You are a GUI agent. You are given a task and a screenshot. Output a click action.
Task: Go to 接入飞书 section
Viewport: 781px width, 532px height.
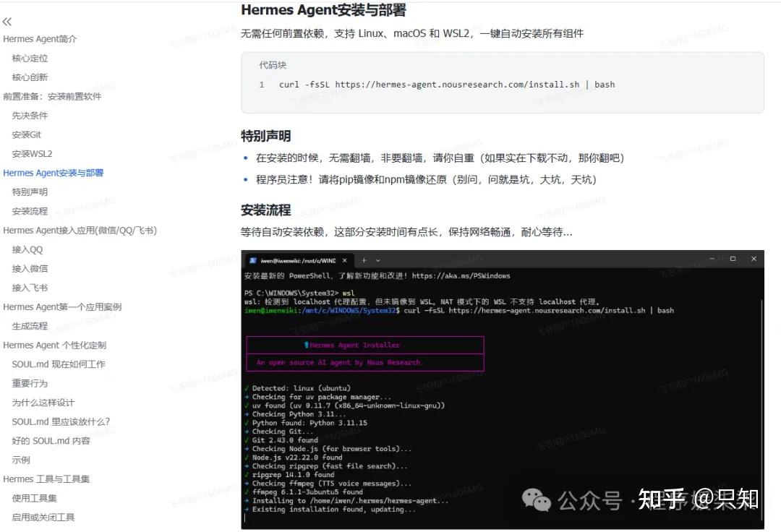point(30,288)
